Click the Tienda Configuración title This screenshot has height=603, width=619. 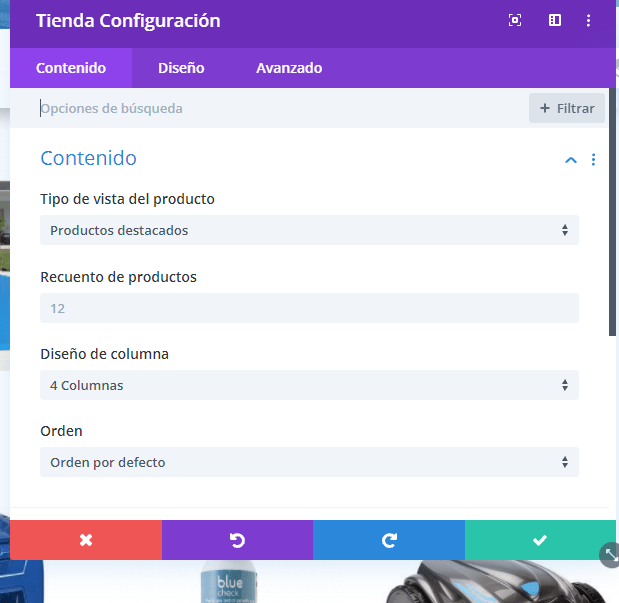coord(128,21)
